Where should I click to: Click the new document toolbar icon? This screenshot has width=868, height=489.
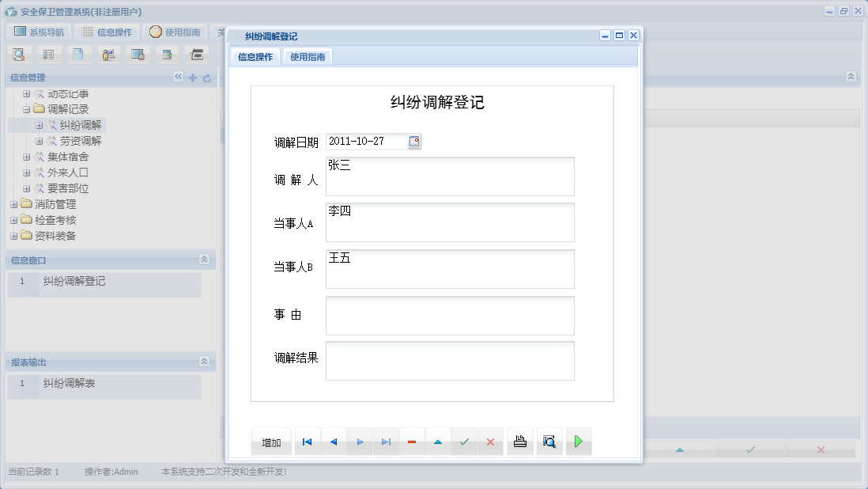77,54
